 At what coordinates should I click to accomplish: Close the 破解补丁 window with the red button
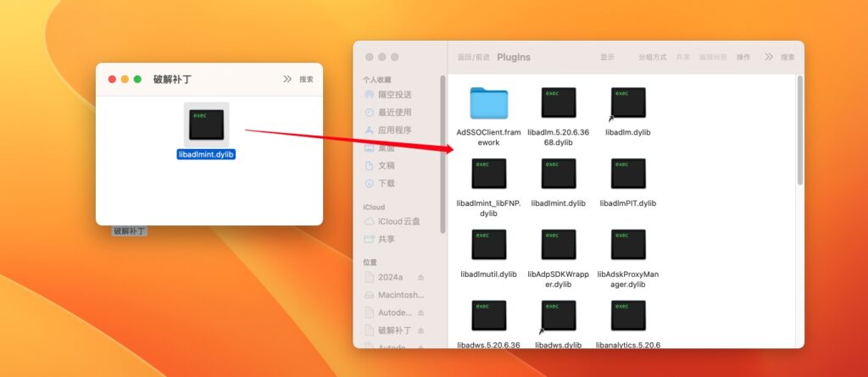coord(113,79)
